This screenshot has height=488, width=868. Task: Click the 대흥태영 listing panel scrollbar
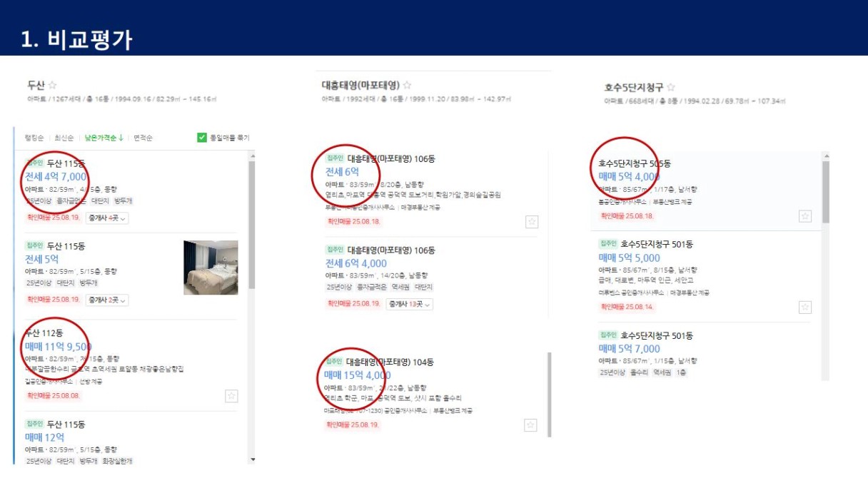[x=549, y=394]
